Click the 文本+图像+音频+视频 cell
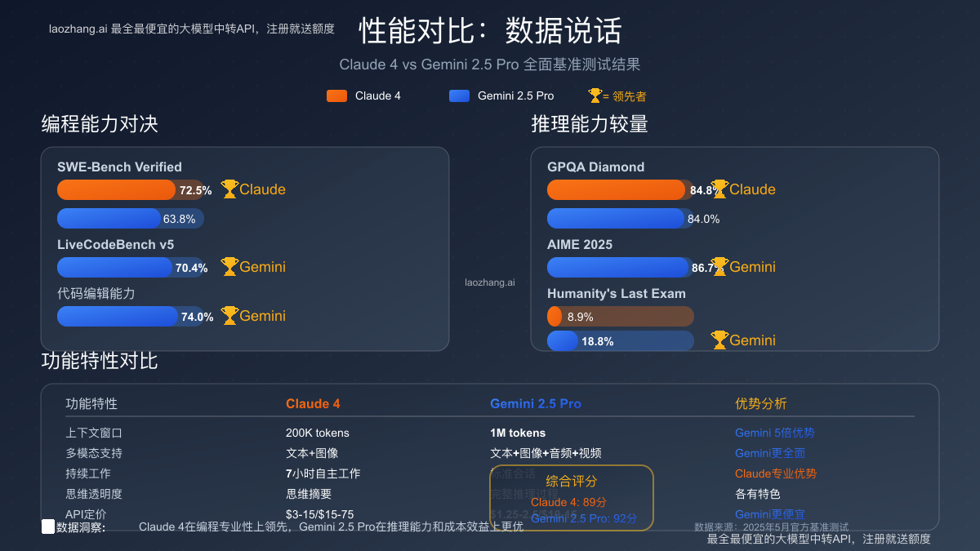 [546, 453]
